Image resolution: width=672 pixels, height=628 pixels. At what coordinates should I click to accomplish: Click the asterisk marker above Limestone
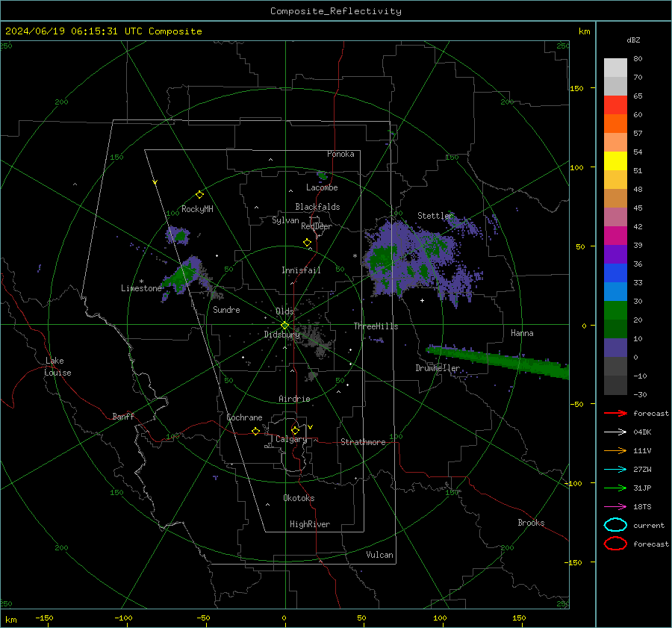pyautogui.click(x=141, y=282)
